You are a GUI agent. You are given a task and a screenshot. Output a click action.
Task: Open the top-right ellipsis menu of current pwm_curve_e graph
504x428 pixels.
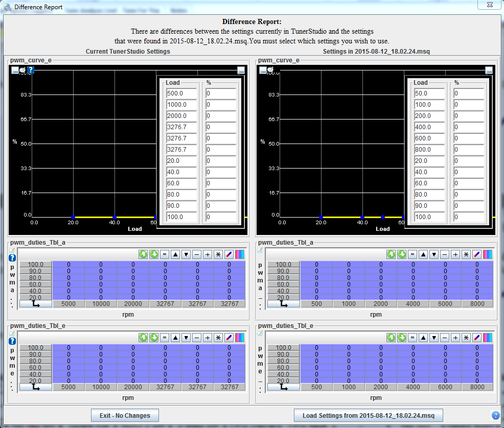[x=241, y=70]
